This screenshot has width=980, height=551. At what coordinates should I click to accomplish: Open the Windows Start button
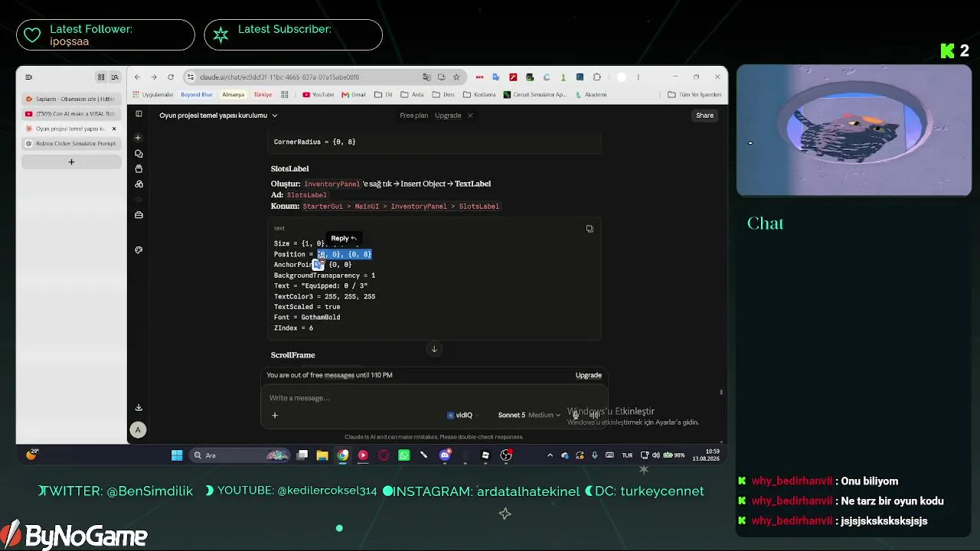[x=177, y=455]
